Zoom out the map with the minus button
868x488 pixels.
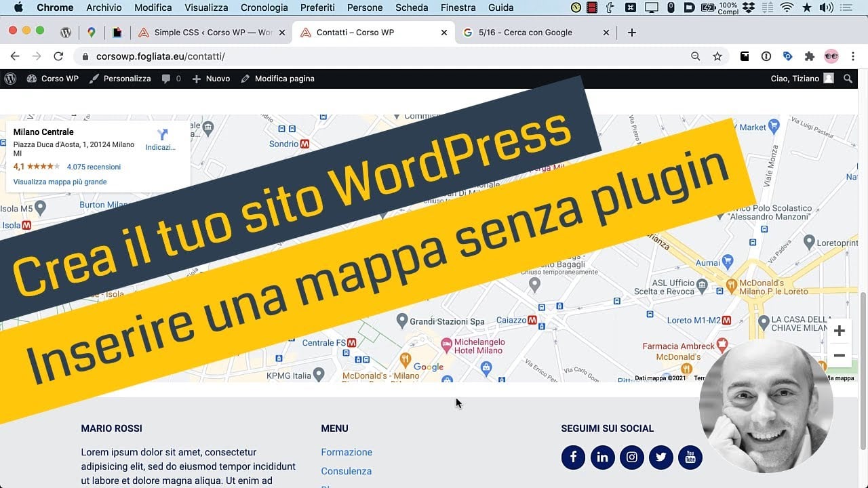839,355
